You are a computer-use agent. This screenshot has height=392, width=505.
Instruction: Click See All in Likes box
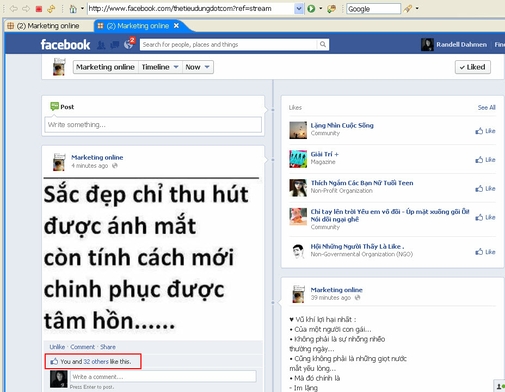(x=486, y=107)
